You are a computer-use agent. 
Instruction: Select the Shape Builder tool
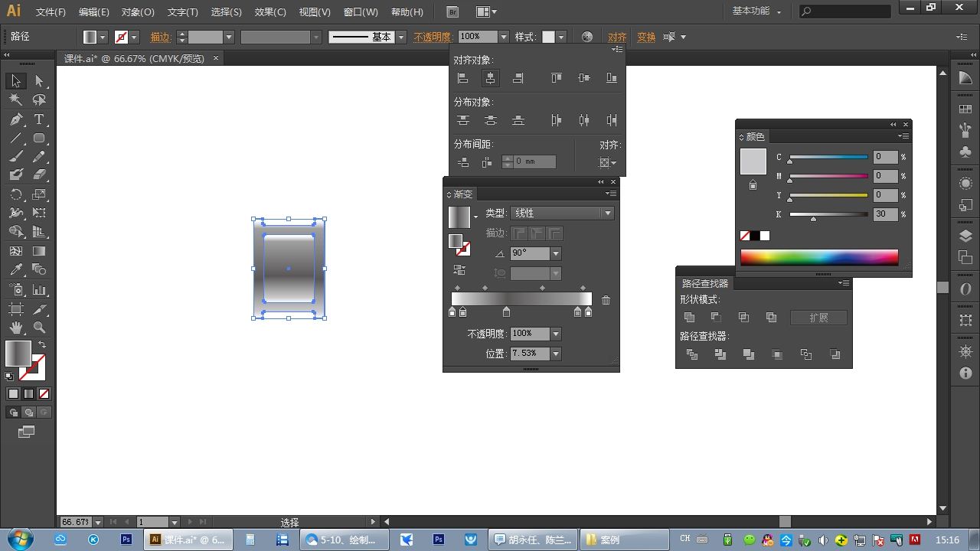(x=16, y=232)
